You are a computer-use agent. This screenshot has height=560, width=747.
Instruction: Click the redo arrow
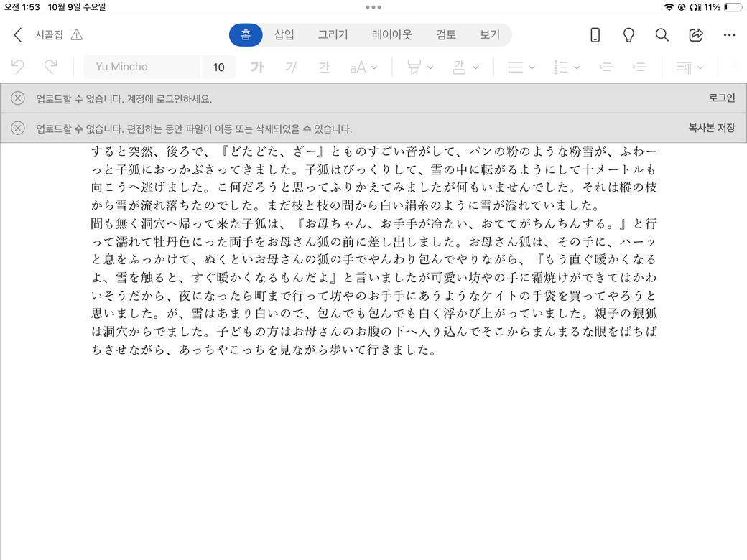click(x=50, y=67)
